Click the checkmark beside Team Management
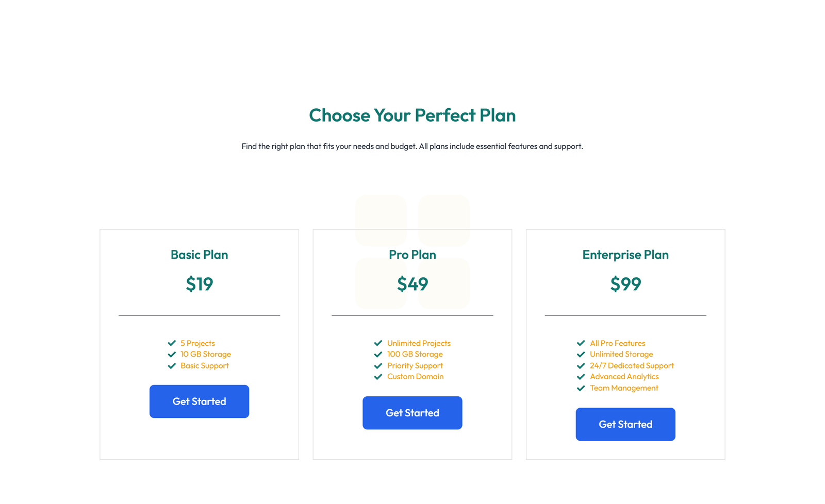This screenshot has width=825, height=504. (x=581, y=388)
